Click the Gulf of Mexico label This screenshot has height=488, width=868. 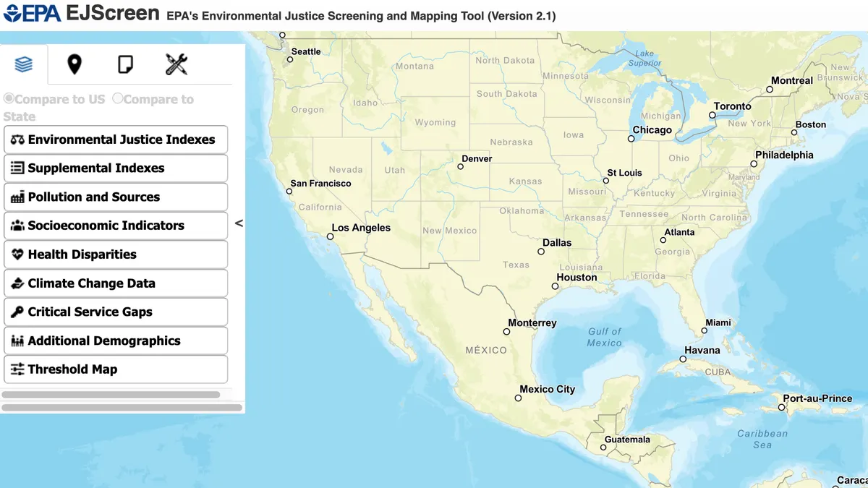click(605, 337)
